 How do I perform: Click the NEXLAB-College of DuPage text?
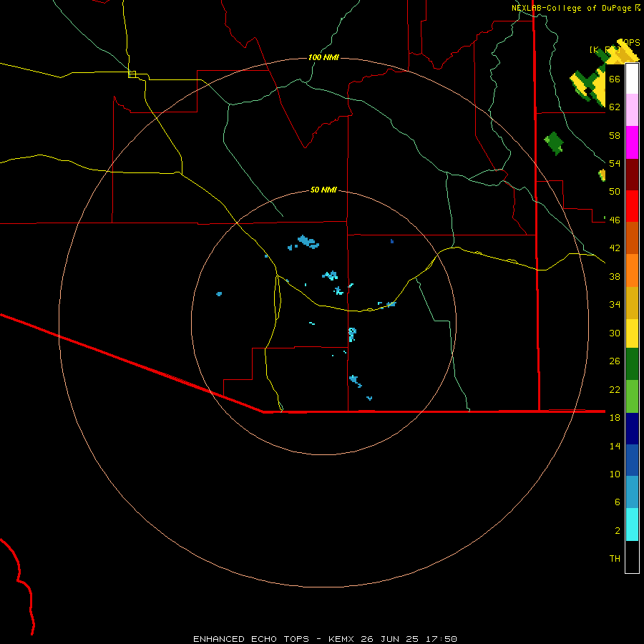(x=572, y=8)
